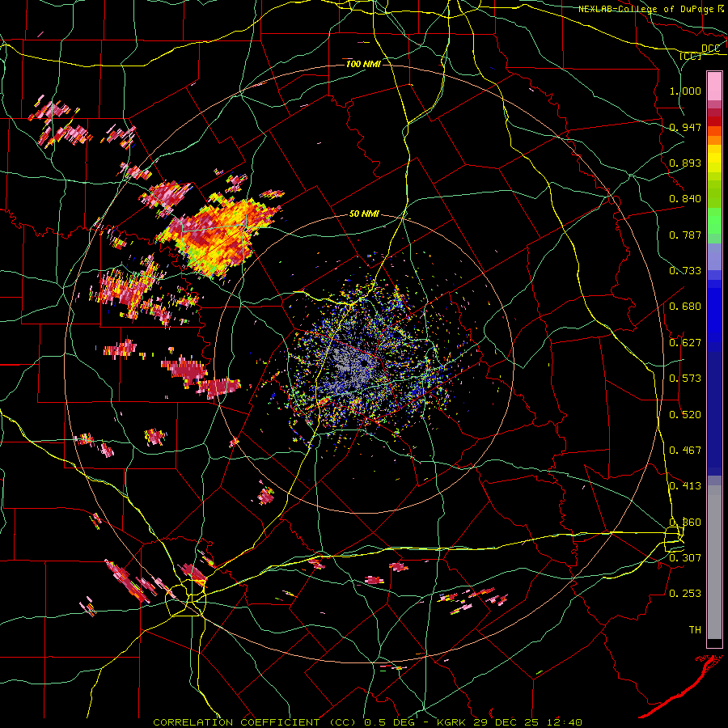Pick the gray band of the color scale
728x728 pixels.
click(x=714, y=562)
